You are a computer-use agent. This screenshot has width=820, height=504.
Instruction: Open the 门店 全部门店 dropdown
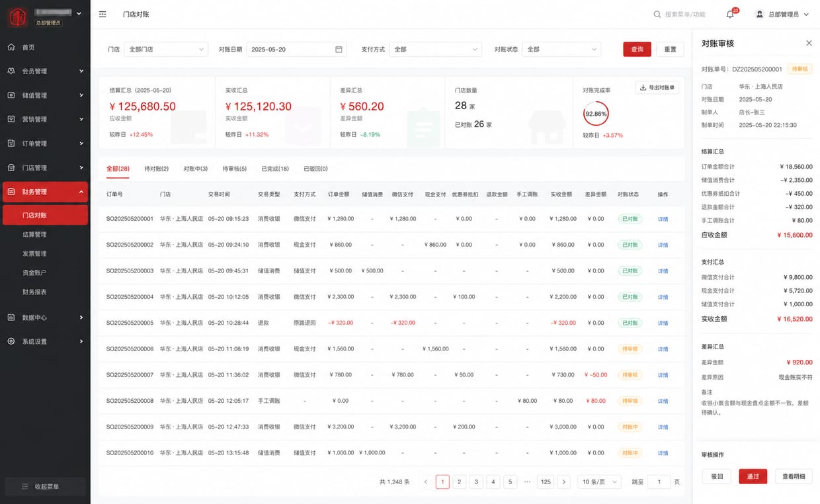click(x=166, y=49)
